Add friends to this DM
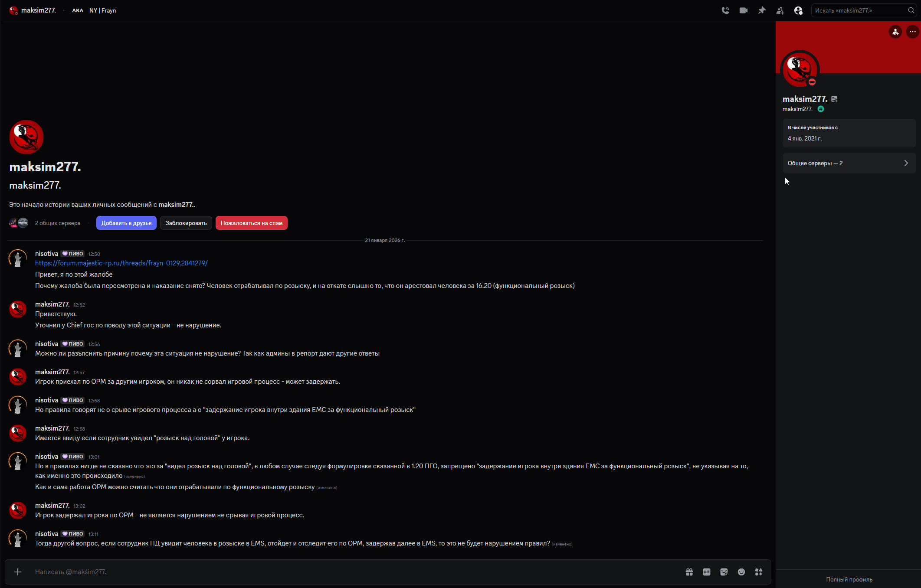Image resolution: width=921 pixels, height=588 pixels. tap(780, 10)
